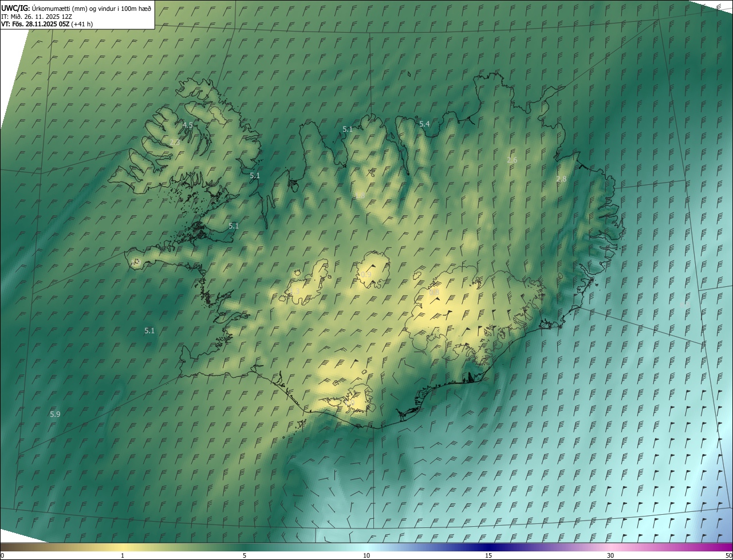This screenshot has height=560, width=733.
Task: Click the '30' tick on the color scale
Action: 610,555
